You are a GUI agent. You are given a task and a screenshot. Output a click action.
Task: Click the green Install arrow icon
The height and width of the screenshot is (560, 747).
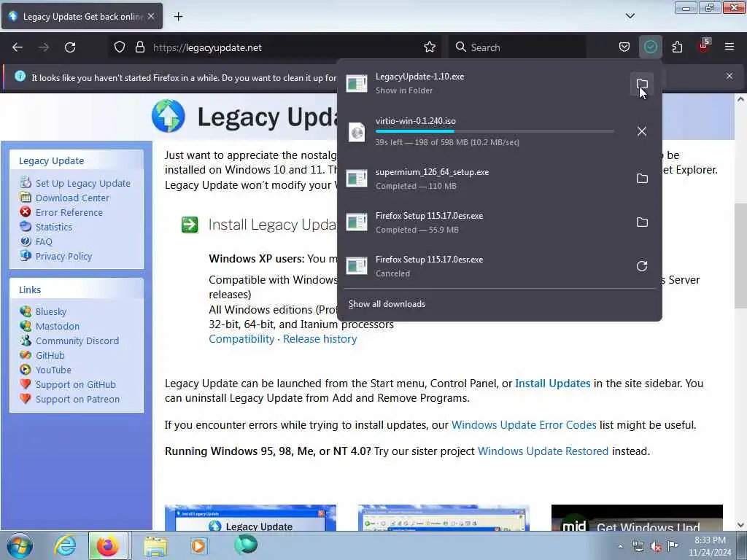click(190, 225)
